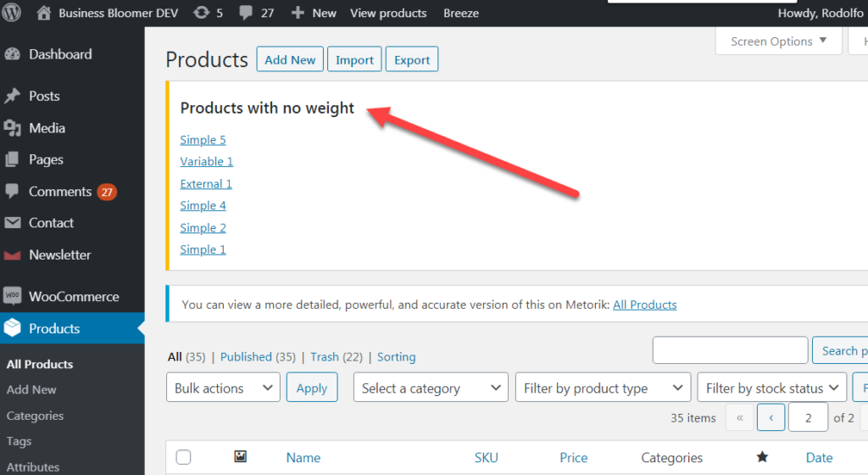Open the Bulk actions dropdown
This screenshot has height=475, width=868.
[x=223, y=388]
